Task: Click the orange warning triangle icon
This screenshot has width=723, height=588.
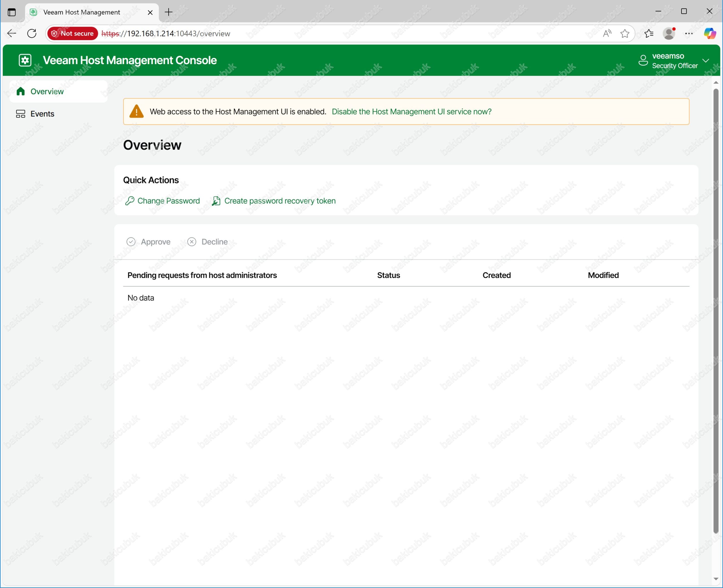Action: tap(136, 111)
